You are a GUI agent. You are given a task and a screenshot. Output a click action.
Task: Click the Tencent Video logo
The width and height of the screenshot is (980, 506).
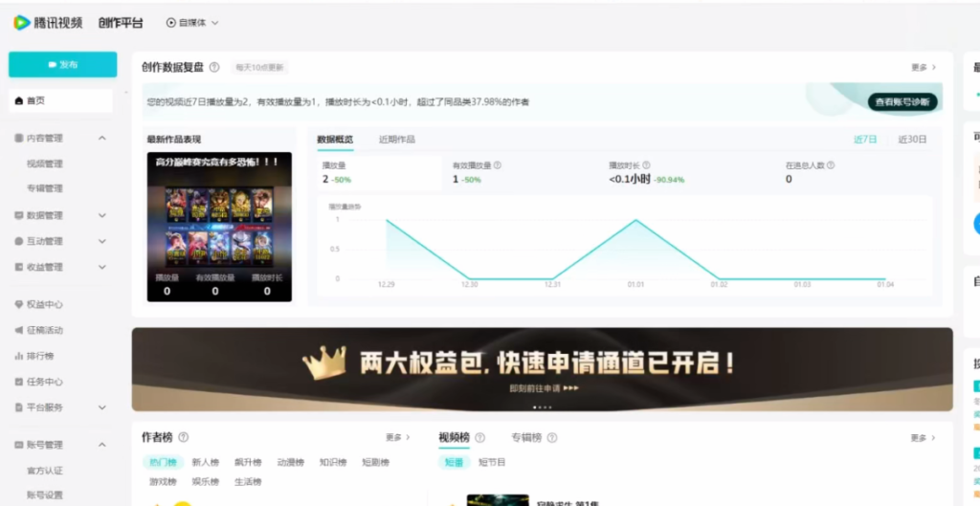(48, 23)
